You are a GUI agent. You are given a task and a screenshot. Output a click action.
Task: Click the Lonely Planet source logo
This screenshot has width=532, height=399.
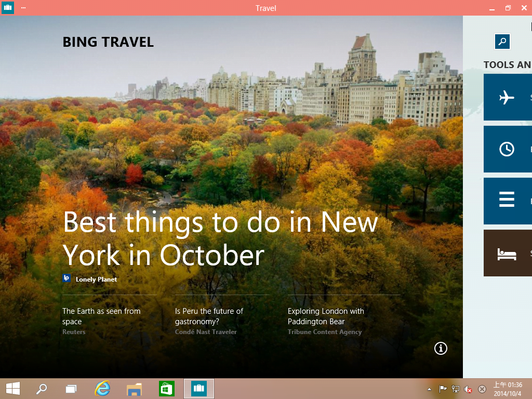tap(66, 278)
